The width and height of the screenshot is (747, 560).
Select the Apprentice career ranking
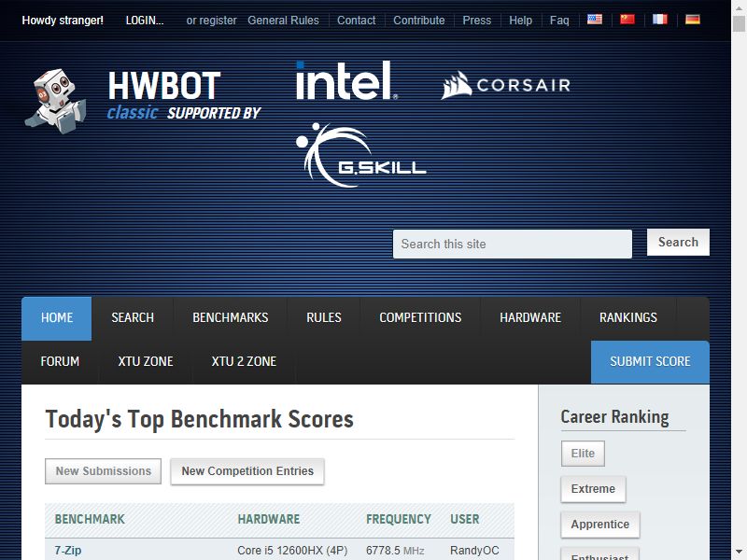coord(600,525)
